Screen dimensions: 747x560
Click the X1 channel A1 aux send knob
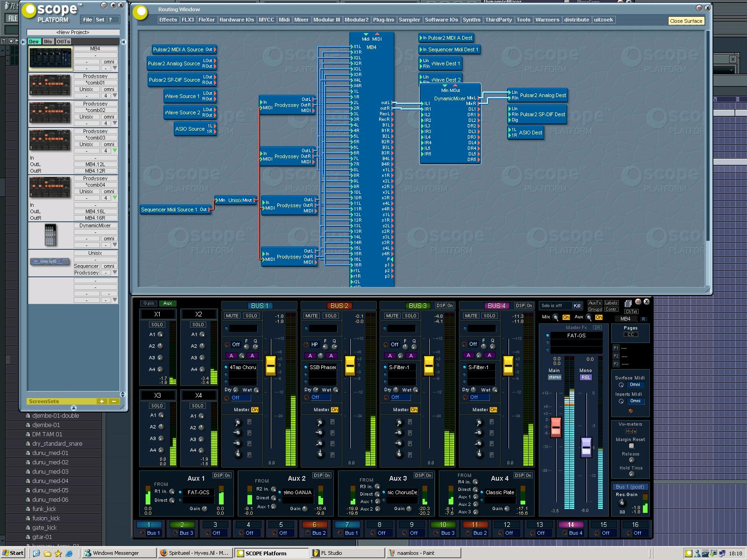point(160,335)
